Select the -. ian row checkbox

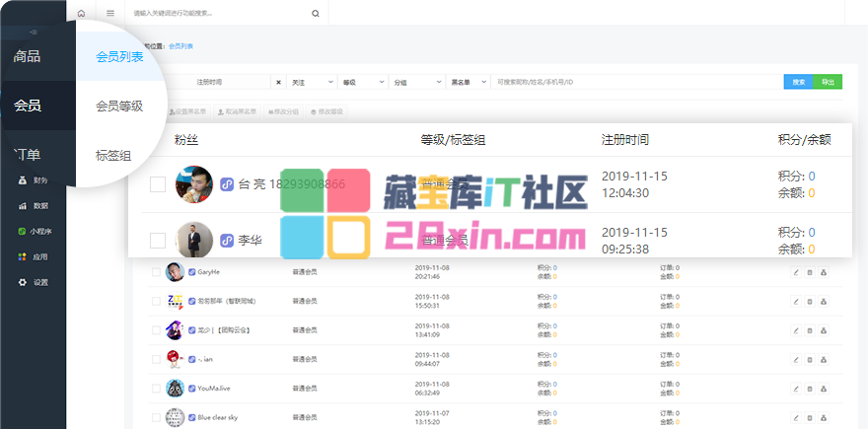tap(156, 359)
